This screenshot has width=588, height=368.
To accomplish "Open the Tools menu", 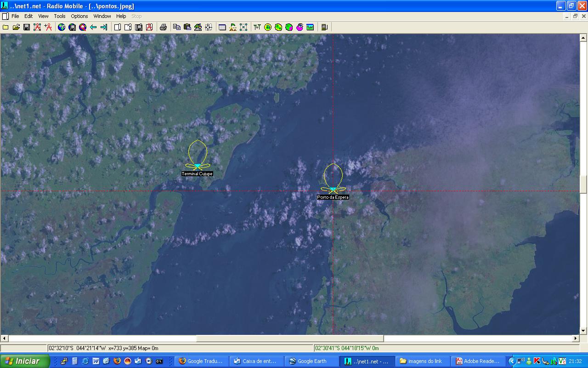I will coord(60,16).
